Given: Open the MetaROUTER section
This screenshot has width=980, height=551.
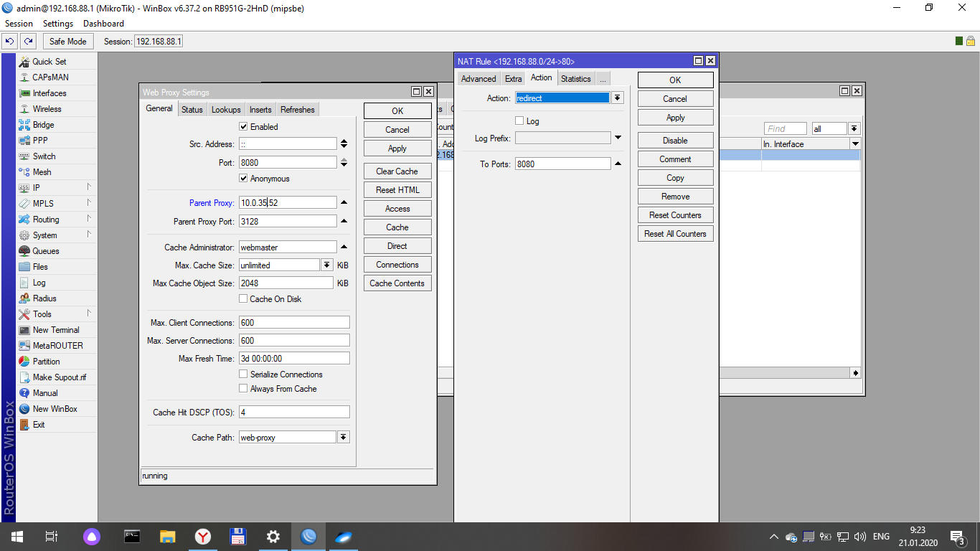Looking at the screenshot, I should pyautogui.click(x=56, y=346).
